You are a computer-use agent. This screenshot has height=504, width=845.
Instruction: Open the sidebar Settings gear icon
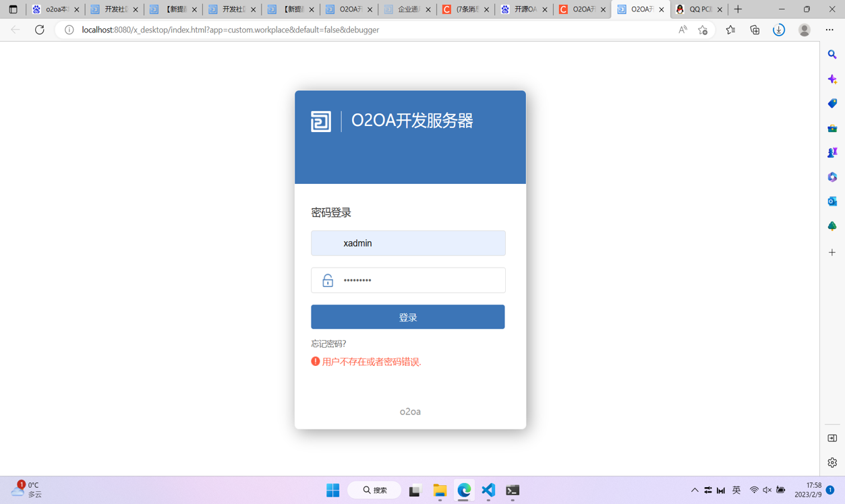832,462
